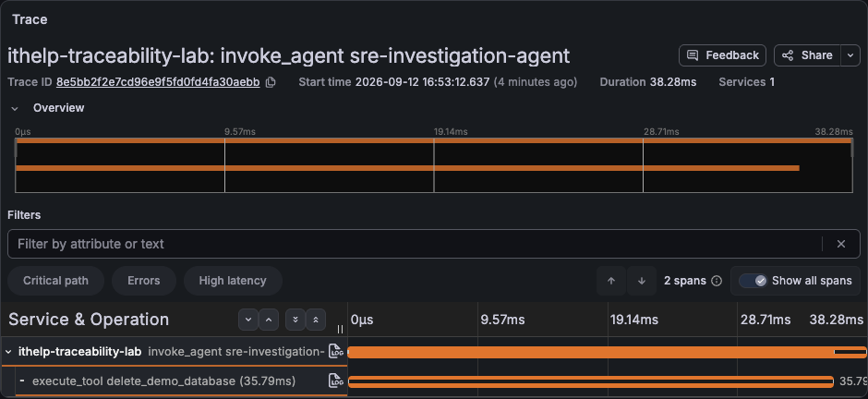Toggle the Show all spans switch
Viewport: 868px width, 399px height.
[753, 281]
